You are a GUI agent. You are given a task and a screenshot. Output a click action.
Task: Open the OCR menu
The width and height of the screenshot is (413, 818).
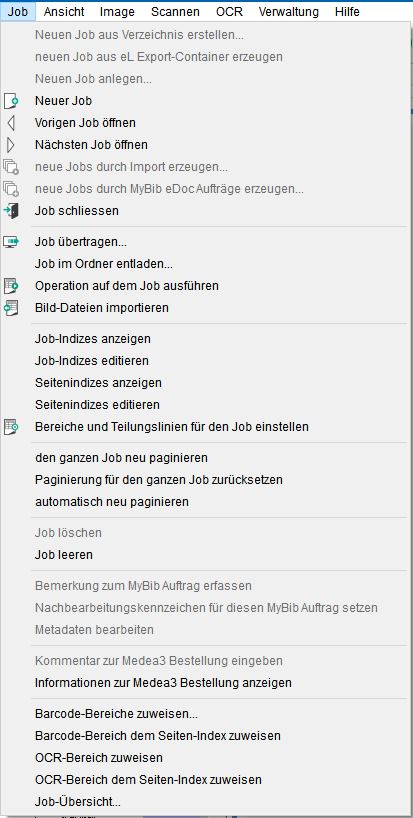[229, 11]
